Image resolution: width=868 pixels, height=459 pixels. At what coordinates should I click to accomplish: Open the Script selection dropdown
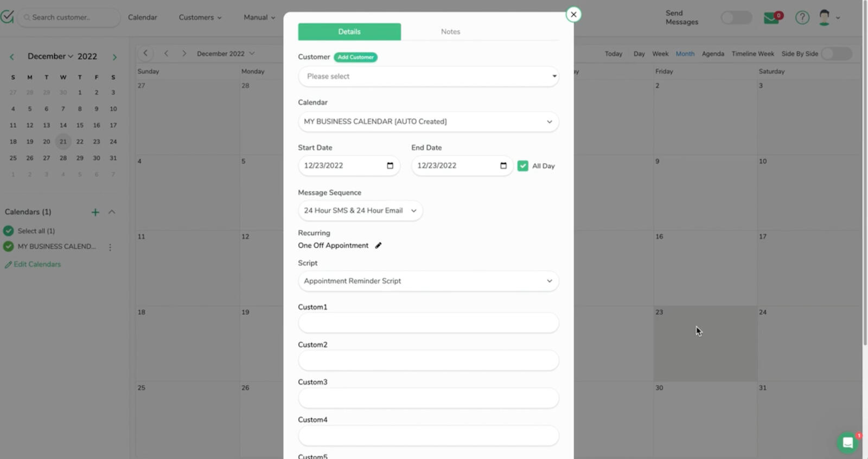(x=428, y=281)
